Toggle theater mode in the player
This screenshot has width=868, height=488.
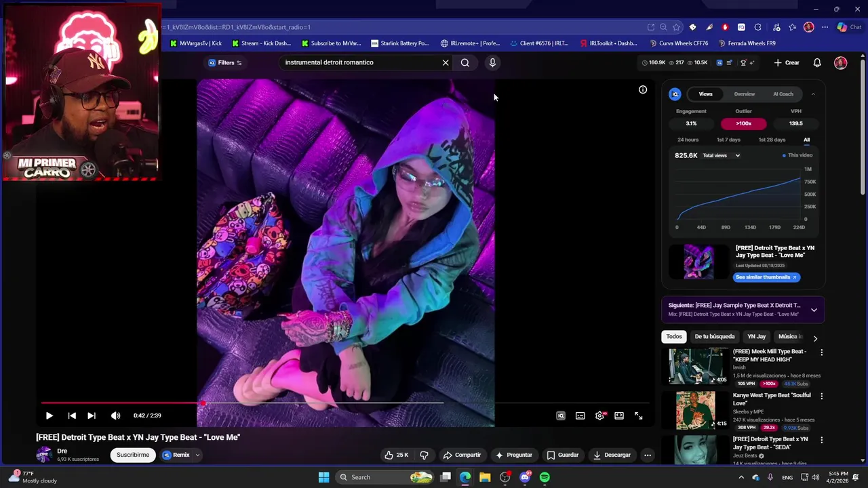619,415
